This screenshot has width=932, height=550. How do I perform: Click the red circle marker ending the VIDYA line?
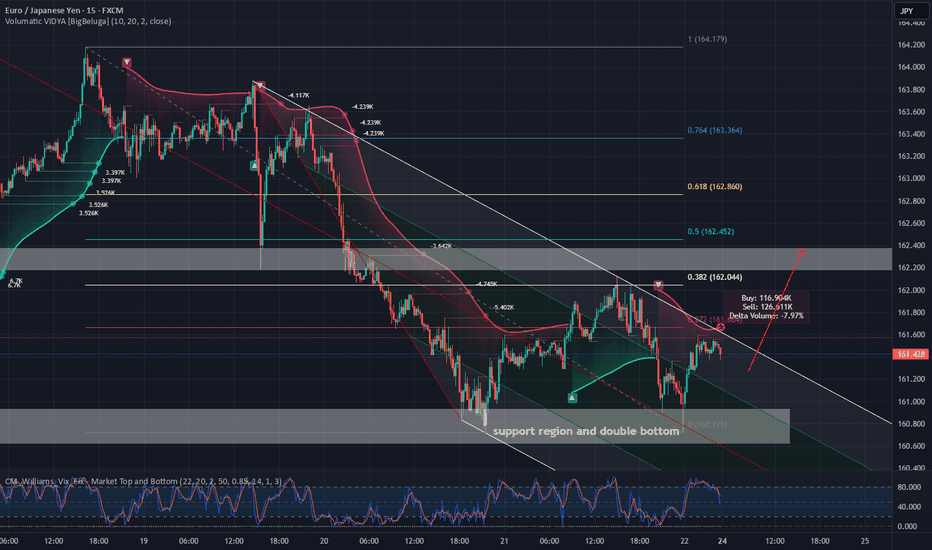(x=720, y=327)
